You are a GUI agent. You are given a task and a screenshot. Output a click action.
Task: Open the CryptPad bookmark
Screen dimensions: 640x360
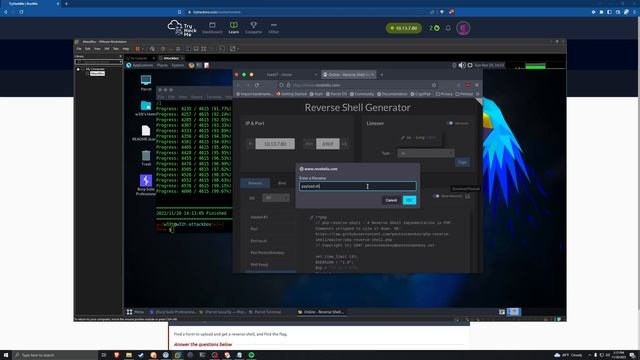(x=420, y=94)
